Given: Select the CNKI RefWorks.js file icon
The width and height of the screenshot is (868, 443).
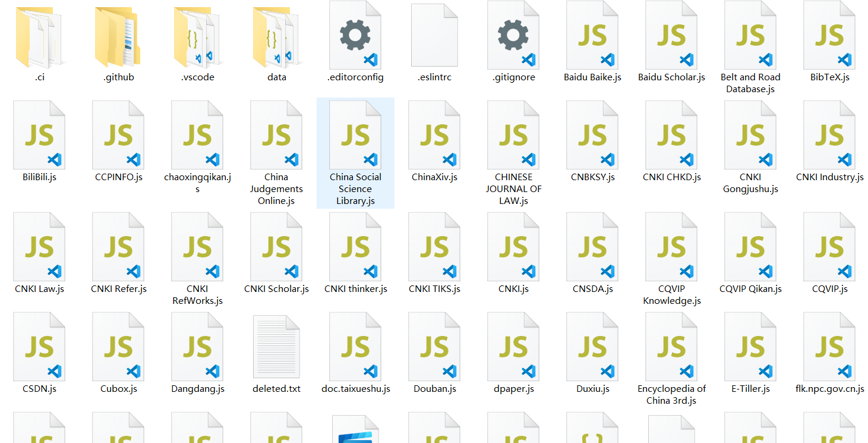Looking at the screenshot, I should pos(197,246).
